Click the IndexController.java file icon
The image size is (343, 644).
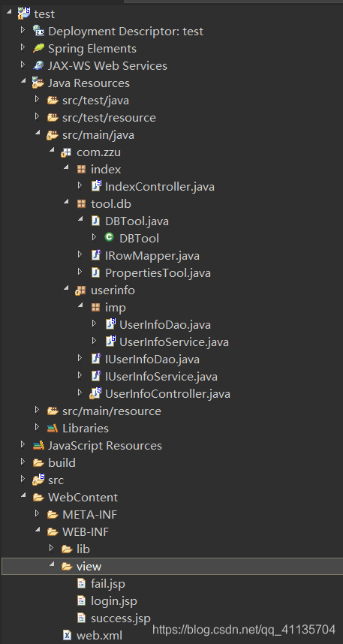tap(96, 186)
